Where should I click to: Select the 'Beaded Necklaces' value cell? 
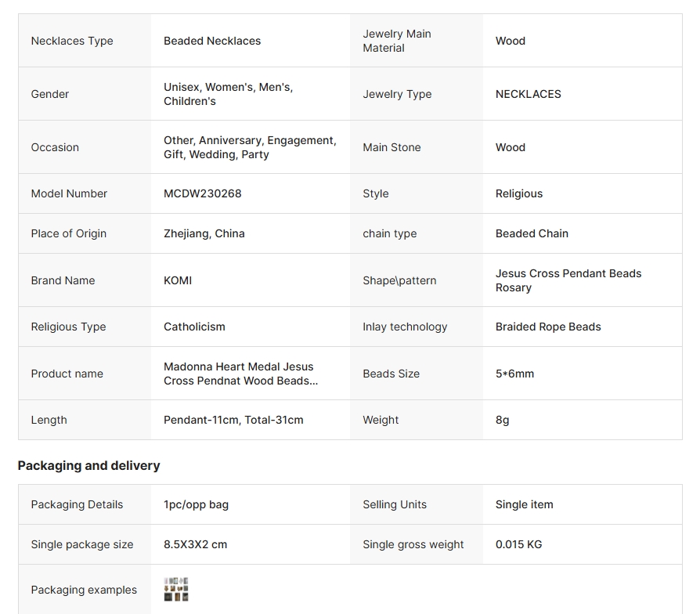pyautogui.click(x=212, y=41)
